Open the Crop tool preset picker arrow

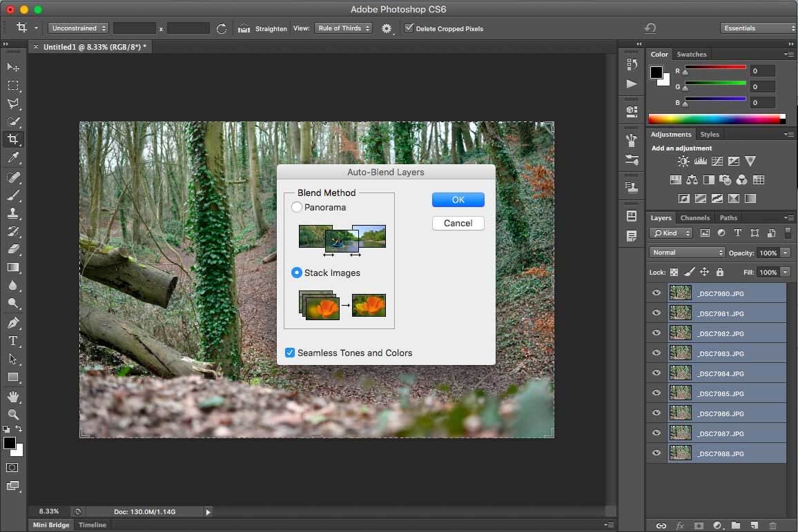click(x=36, y=28)
